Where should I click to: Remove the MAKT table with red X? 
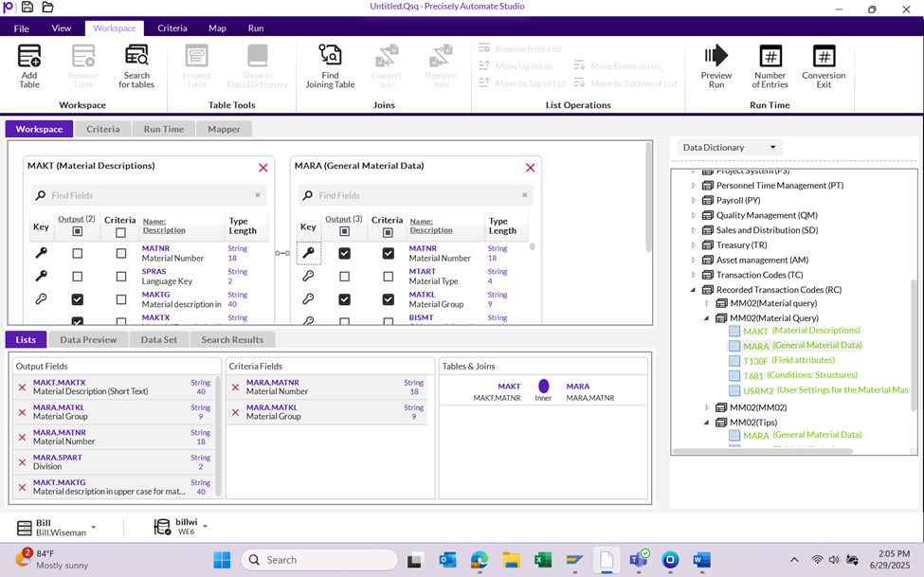point(263,168)
